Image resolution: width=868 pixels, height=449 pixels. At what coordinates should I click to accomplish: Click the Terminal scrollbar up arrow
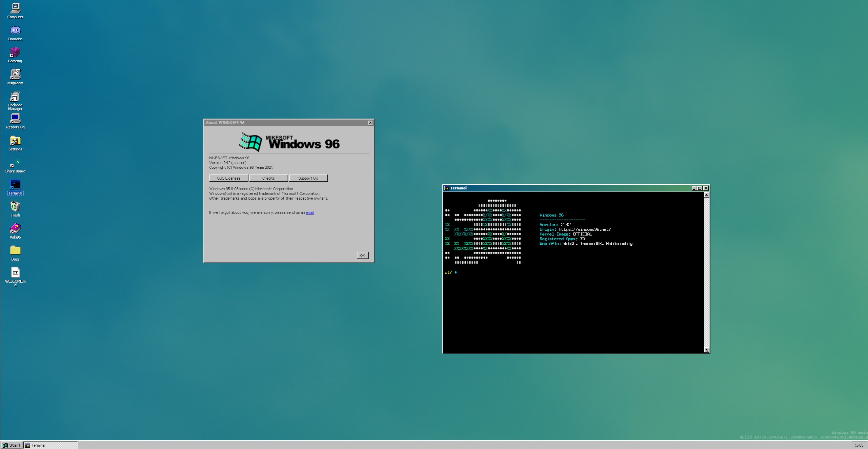707,195
